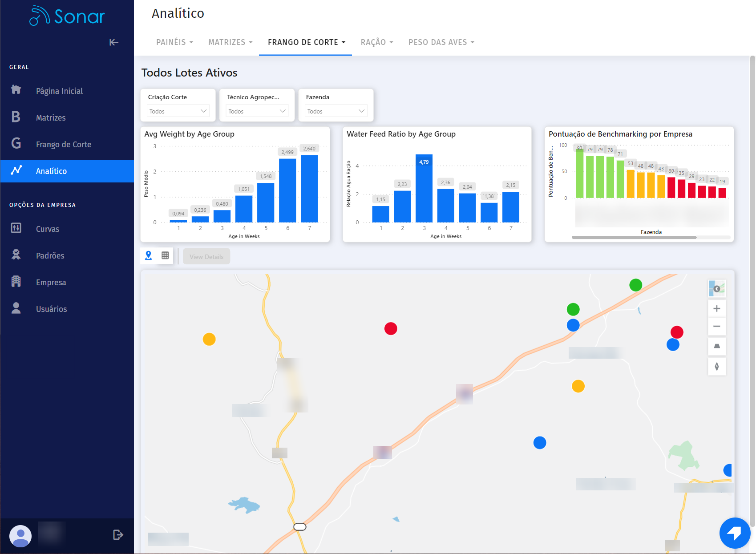Click Water Feed Ratio by Age Group title

401,134
